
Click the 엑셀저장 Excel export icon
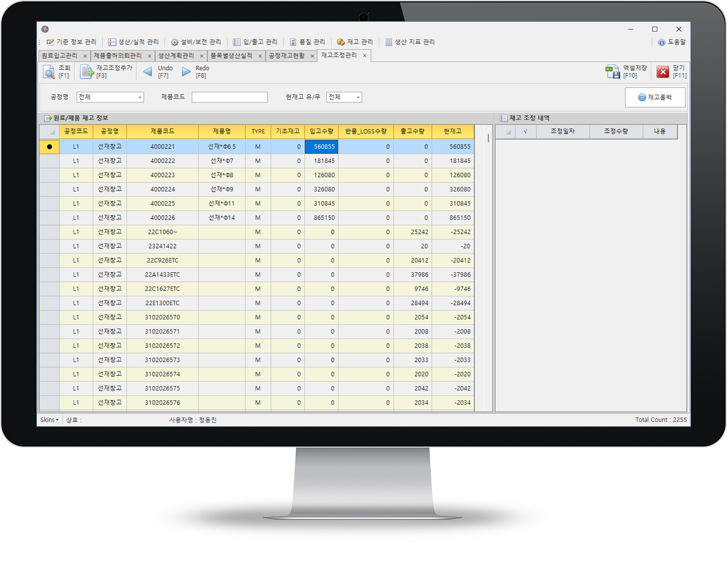[613, 72]
